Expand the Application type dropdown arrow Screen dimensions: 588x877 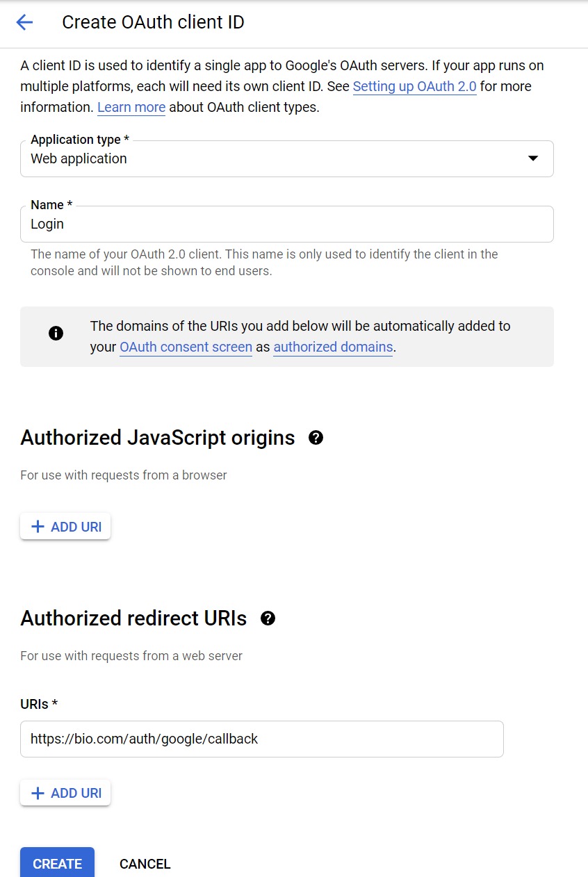[533, 158]
